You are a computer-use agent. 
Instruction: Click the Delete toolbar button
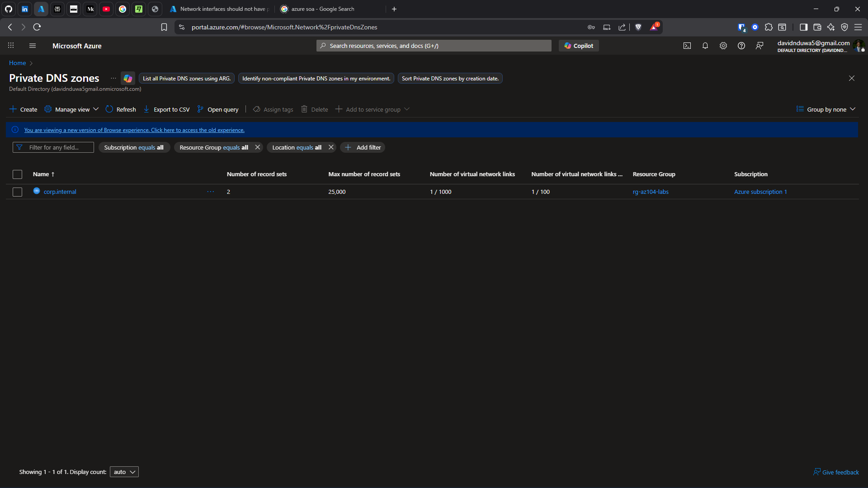click(315, 109)
